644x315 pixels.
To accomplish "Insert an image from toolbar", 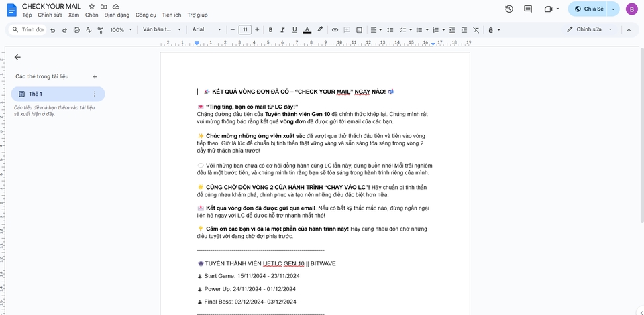I will pos(359,30).
